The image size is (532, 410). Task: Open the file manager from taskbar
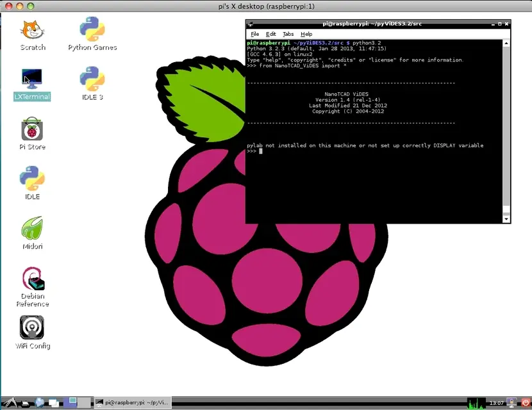tap(26, 403)
